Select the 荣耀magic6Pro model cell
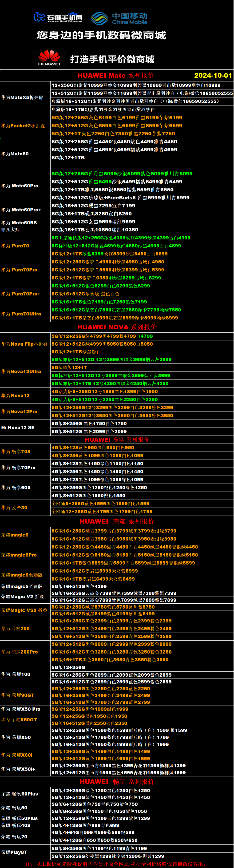 pos(25,555)
